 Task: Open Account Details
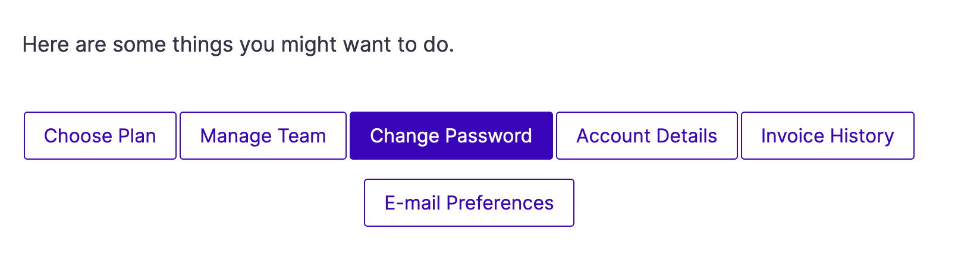(647, 136)
